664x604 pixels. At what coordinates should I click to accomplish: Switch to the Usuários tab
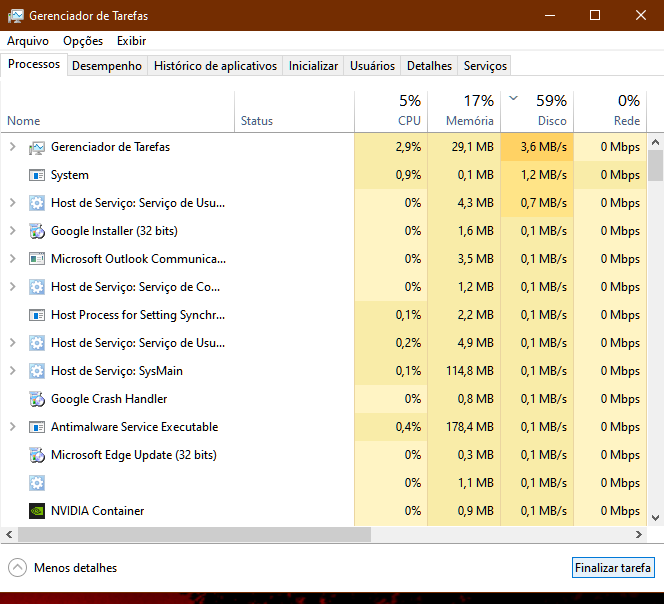click(x=372, y=66)
